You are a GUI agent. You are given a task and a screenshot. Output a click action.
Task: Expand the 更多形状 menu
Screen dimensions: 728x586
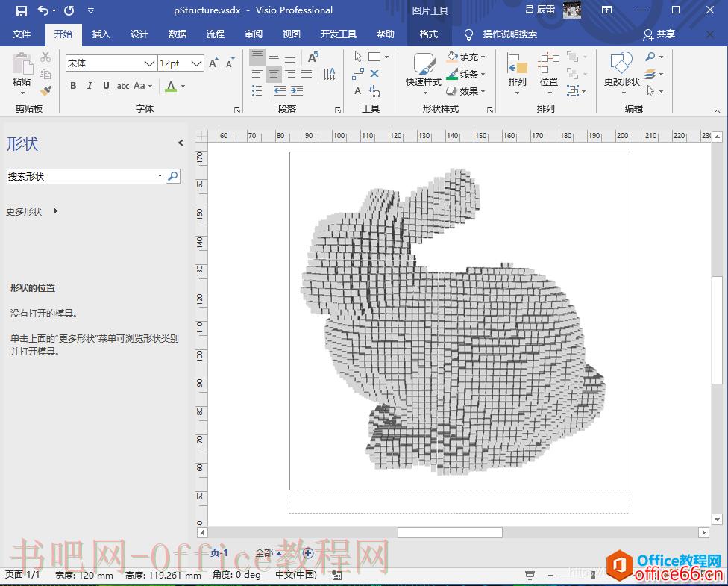point(31,211)
